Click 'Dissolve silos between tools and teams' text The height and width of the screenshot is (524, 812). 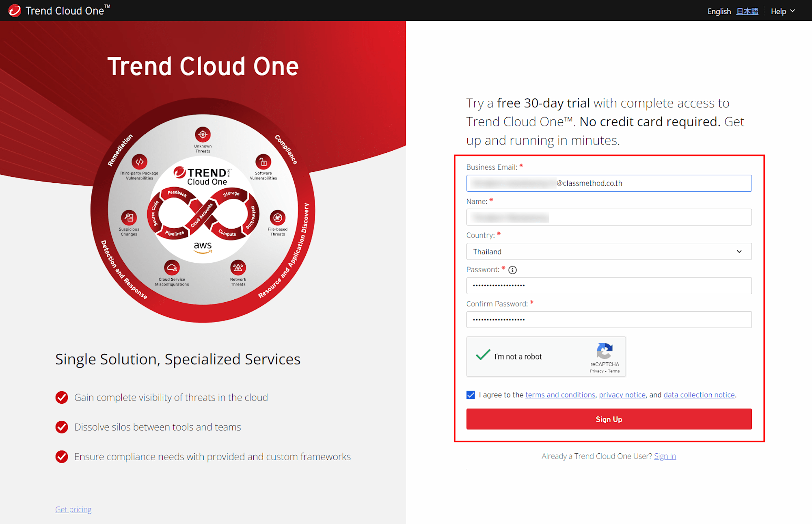pyautogui.click(x=158, y=427)
